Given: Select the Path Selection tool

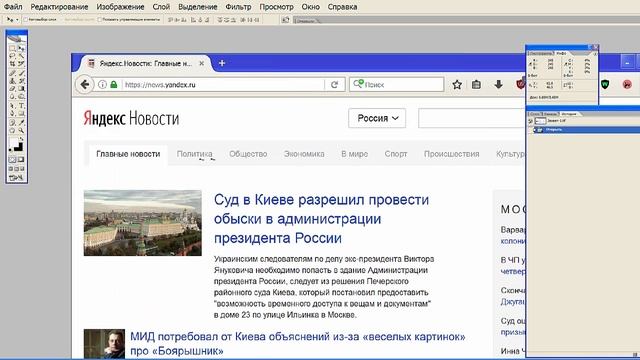Looking at the screenshot, I should [12, 105].
